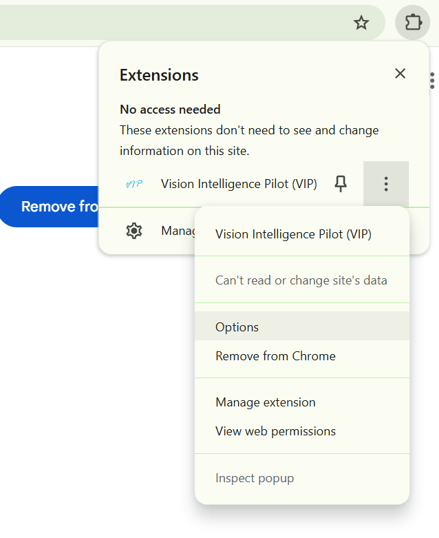Click the blue Remove from Chrome button
This screenshot has height=538, width=439.
pyautogui.click(x=50, y=207)
